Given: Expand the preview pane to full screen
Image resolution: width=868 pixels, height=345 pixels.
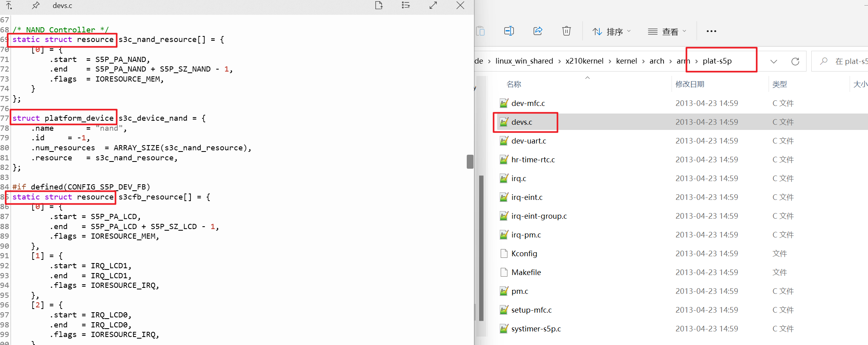Looking at the screenshot, I should click(x=433, y=5).
